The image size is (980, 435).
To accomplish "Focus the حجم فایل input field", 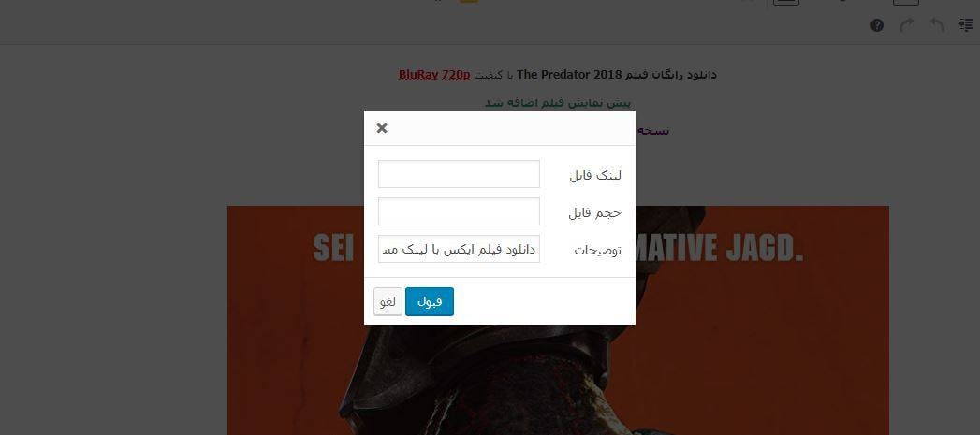I will click(459, 211).
